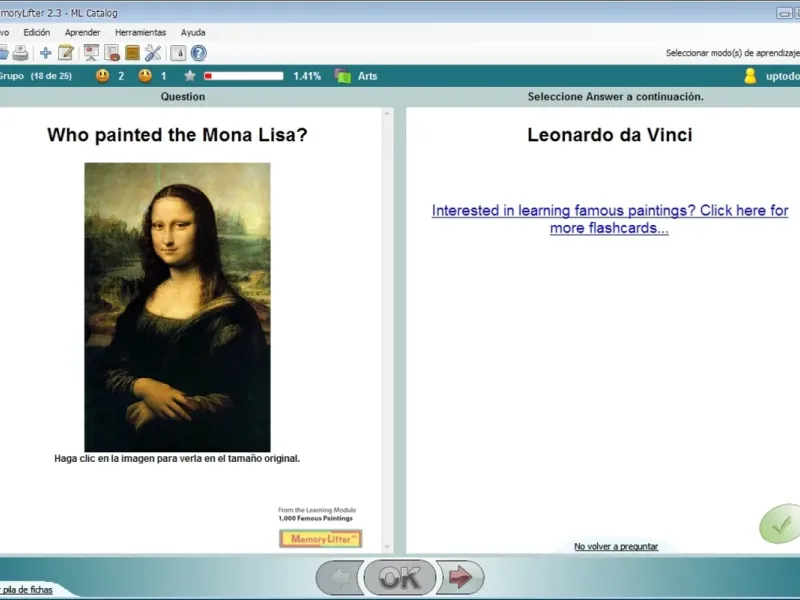Click the pila de fichas link
The height and width of the screenshot is (600, 800).
[27, 589]
